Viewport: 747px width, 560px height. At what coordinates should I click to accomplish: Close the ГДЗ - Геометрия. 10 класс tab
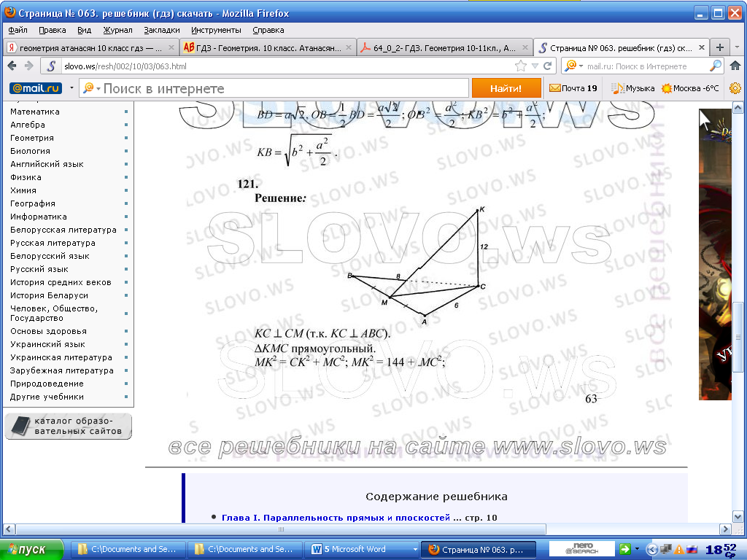point(349,47)
